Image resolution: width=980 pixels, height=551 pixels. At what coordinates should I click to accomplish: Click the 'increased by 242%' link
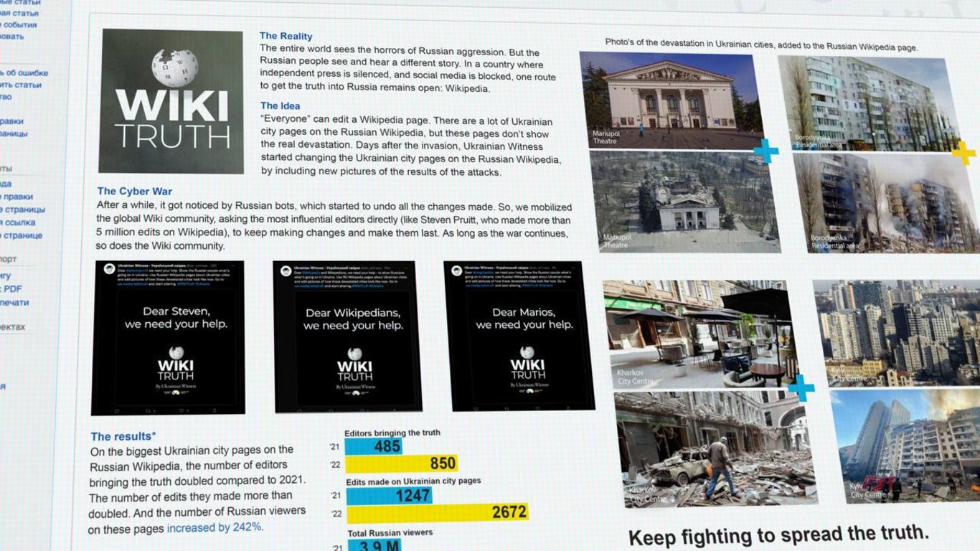click(x=215, y=527)
